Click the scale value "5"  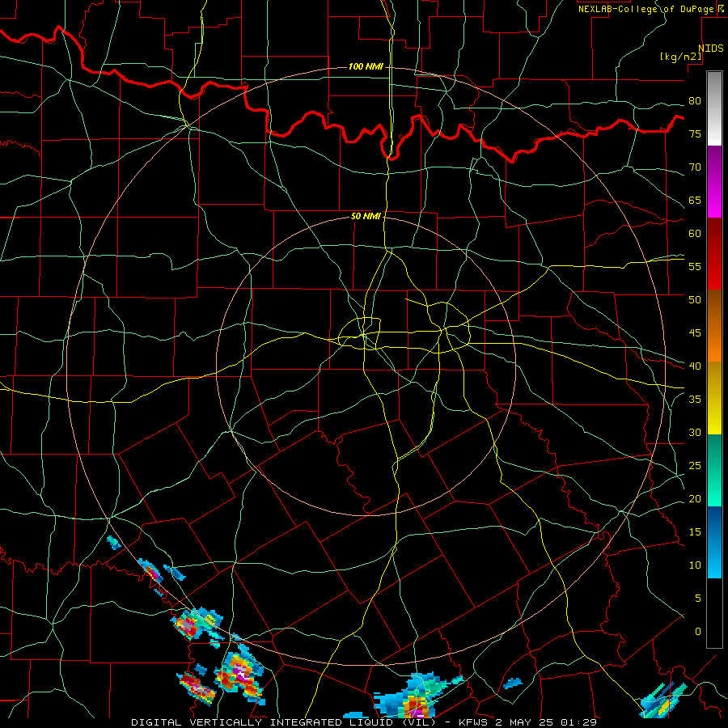[698, 598]
